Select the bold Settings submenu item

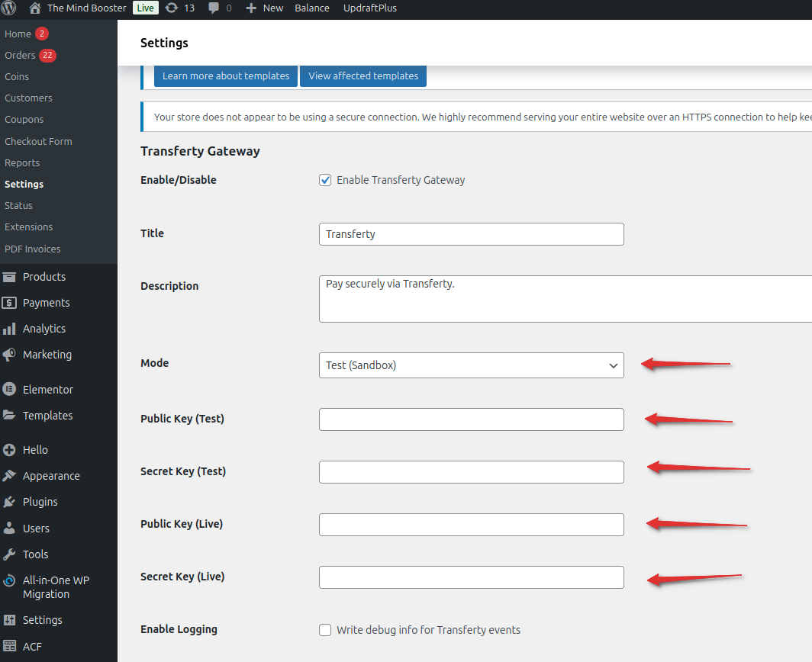pyautogui.click(x=24, y=185)
